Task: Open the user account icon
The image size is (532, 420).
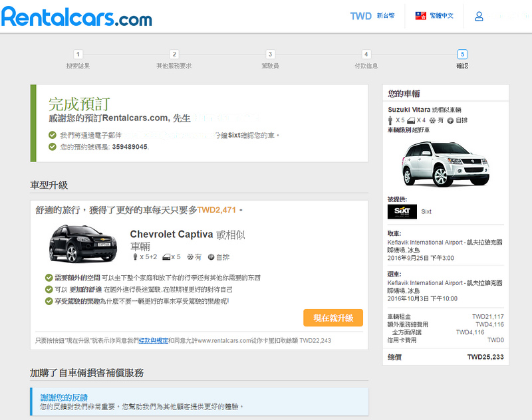Action: [x=479, y=16]
